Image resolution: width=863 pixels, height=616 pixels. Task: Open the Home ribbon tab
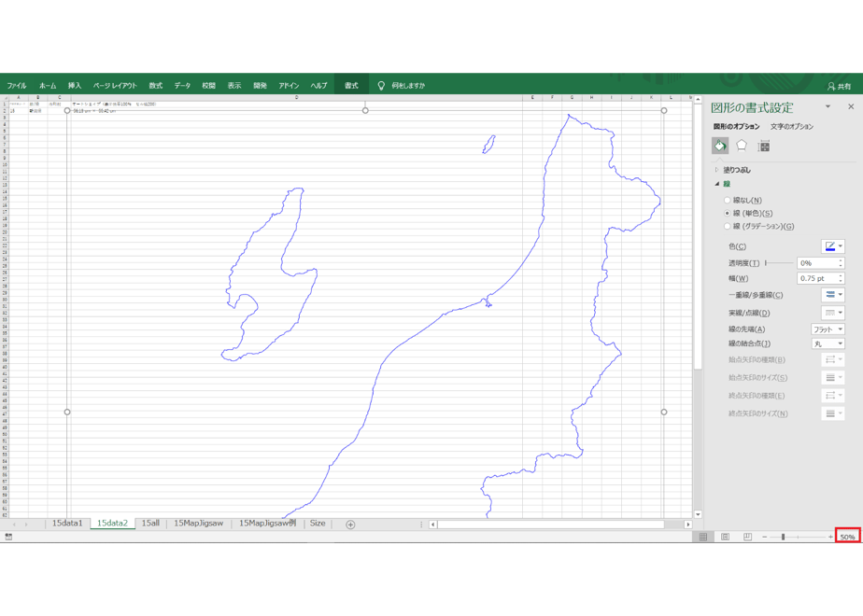pyautogui.click(x=48, y=86)
